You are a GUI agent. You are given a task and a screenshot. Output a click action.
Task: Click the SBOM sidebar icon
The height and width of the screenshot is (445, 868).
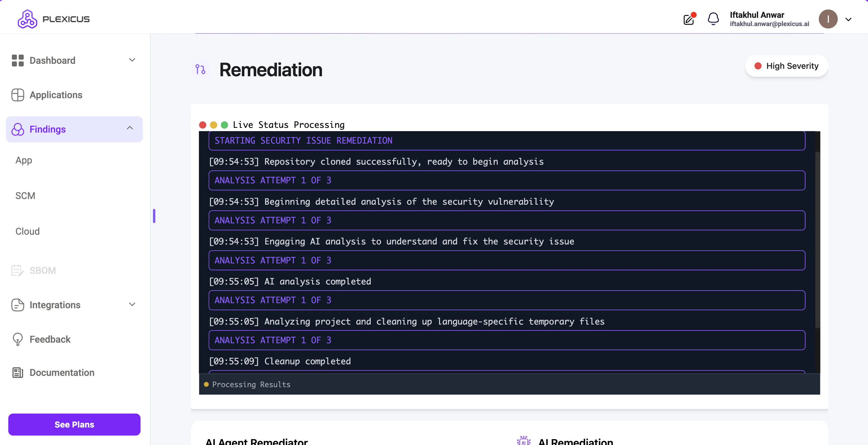(17, 270)
